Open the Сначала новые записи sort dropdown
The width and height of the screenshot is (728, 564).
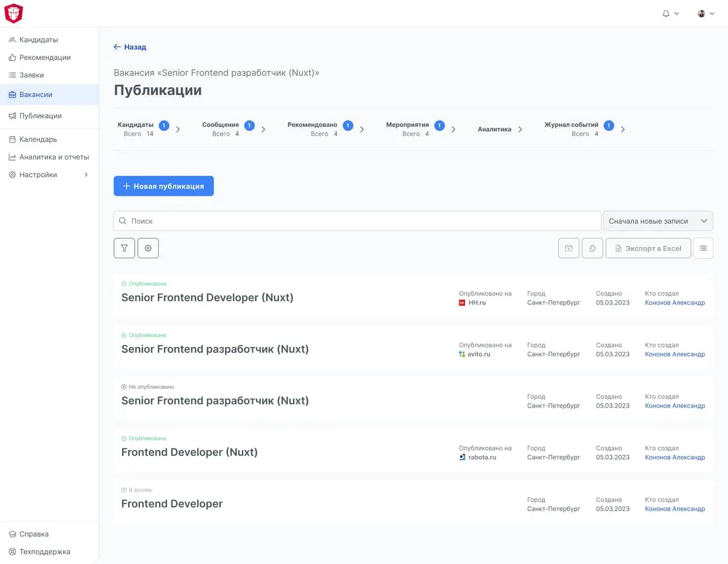tap(658, 221)
